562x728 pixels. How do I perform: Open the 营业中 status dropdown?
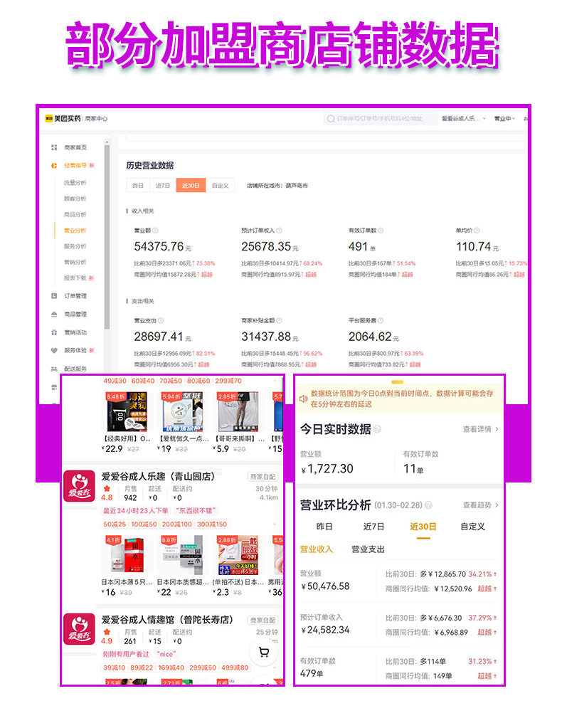point(504,119)
